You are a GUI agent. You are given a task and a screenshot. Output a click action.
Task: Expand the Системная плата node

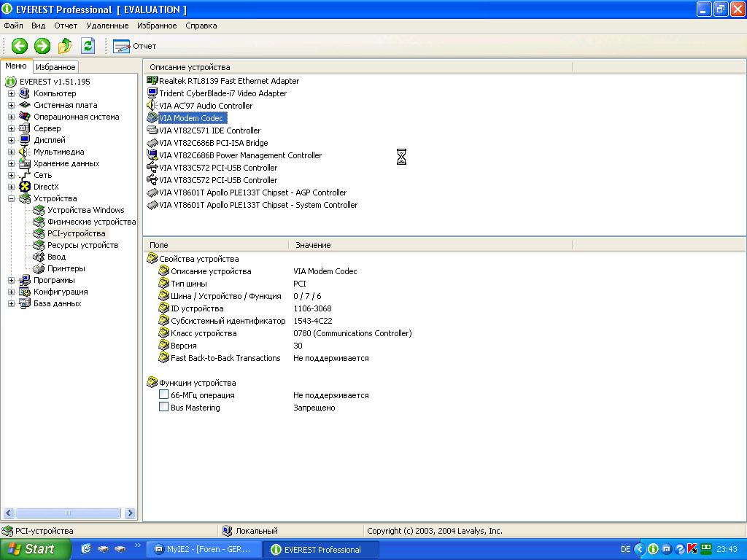coord(11,105)
